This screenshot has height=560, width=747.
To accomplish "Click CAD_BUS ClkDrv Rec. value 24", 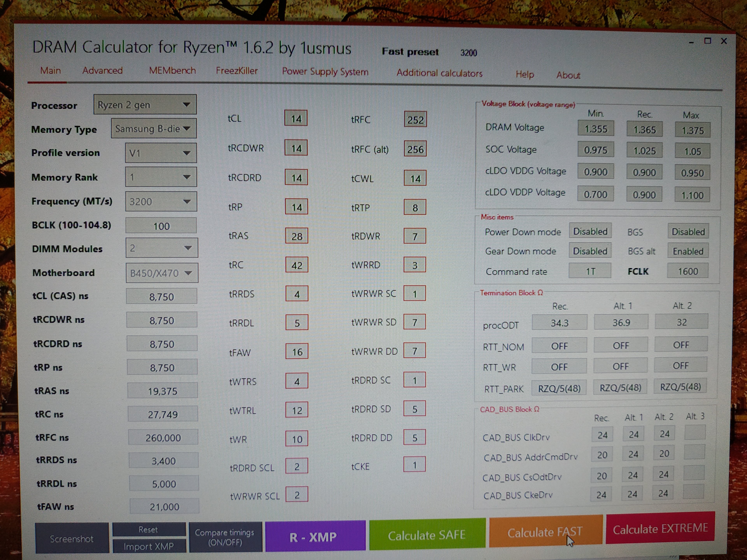I will point(602,435).
